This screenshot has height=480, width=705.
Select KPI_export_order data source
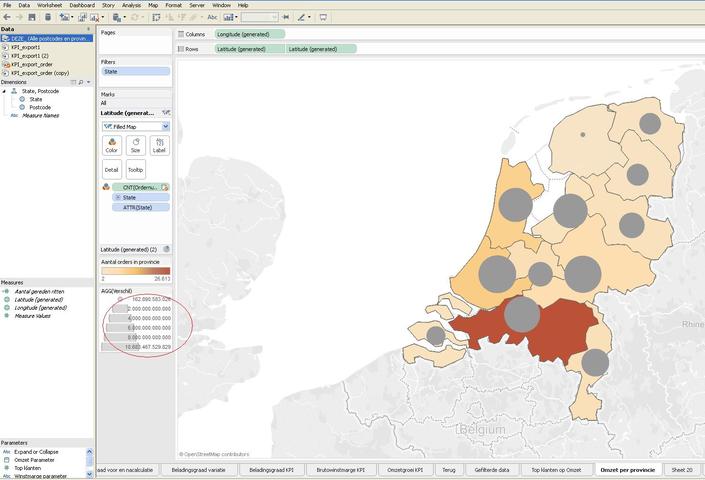(30, 64)
